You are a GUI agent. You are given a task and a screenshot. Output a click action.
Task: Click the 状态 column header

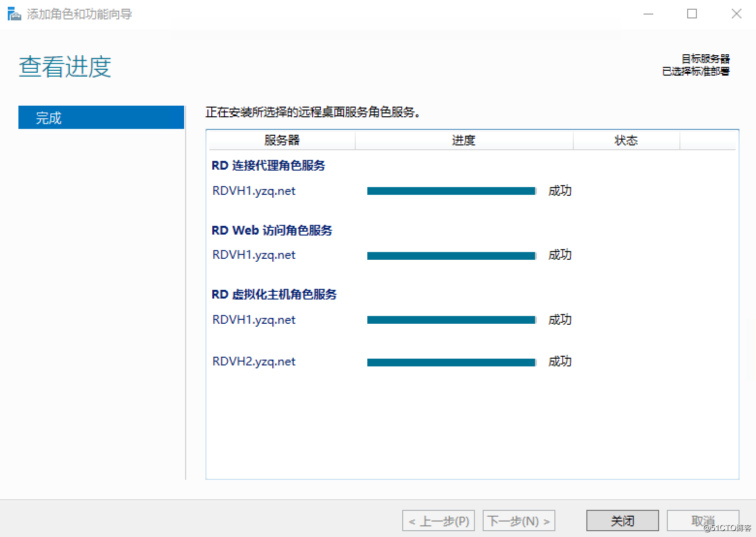626,140
